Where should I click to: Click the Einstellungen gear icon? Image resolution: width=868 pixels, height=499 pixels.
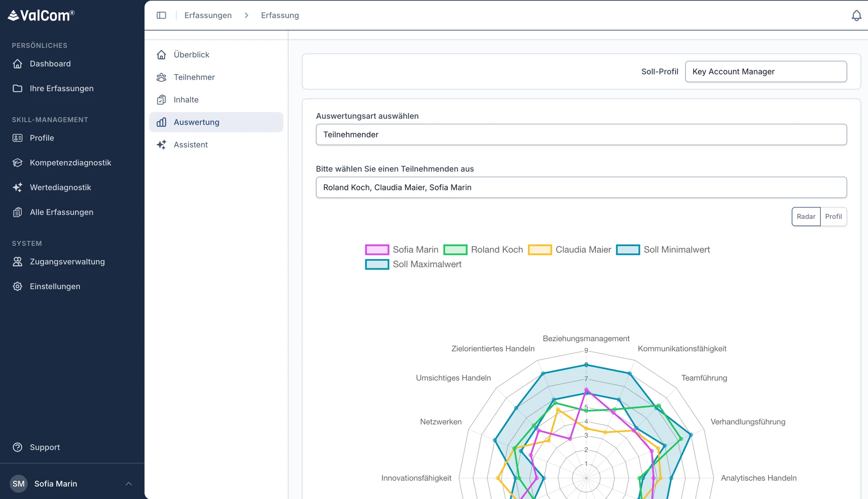[17, 287]
